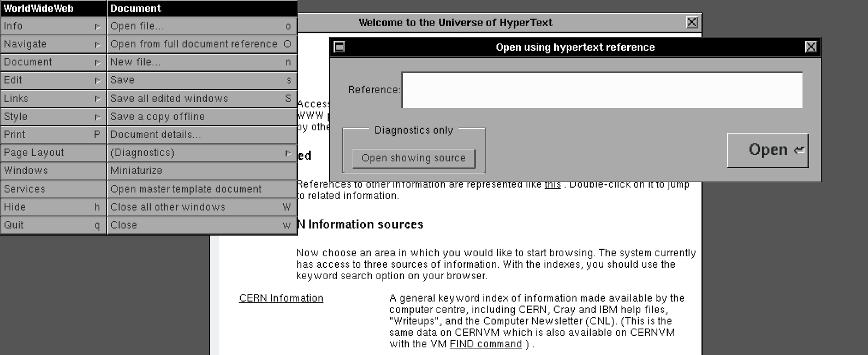Viewport: 868px width, 355px height.
Task: Open Document details...
Action: point(202,134)
